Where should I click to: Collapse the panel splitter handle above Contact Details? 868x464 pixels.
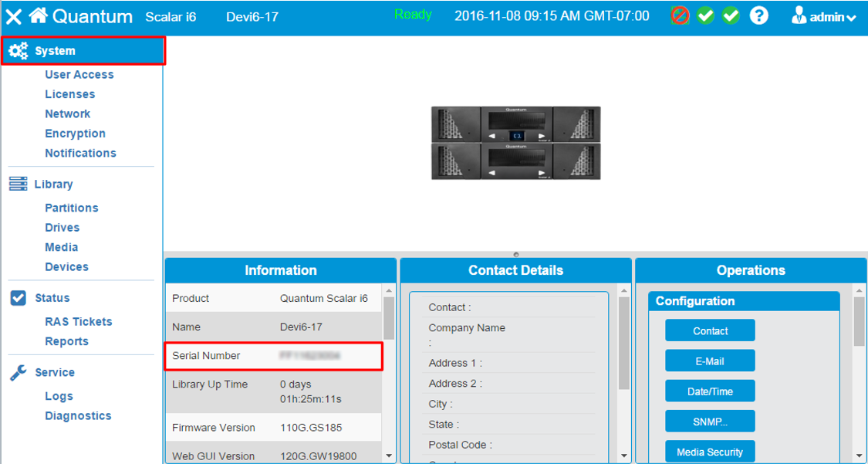click(x=515, y=254)
